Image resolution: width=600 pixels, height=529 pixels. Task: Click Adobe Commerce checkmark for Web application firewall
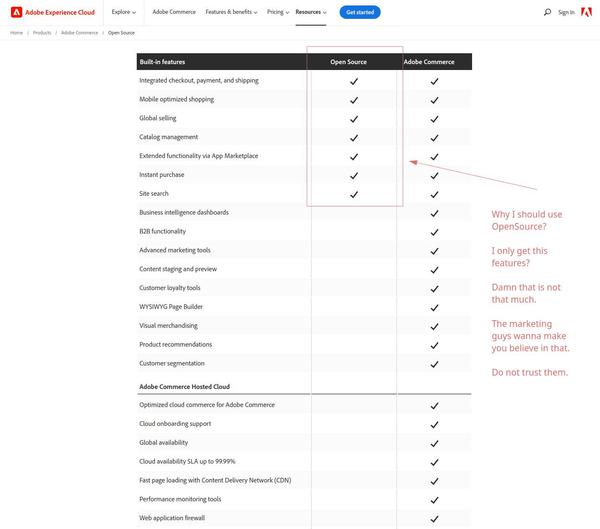point(434,518)
